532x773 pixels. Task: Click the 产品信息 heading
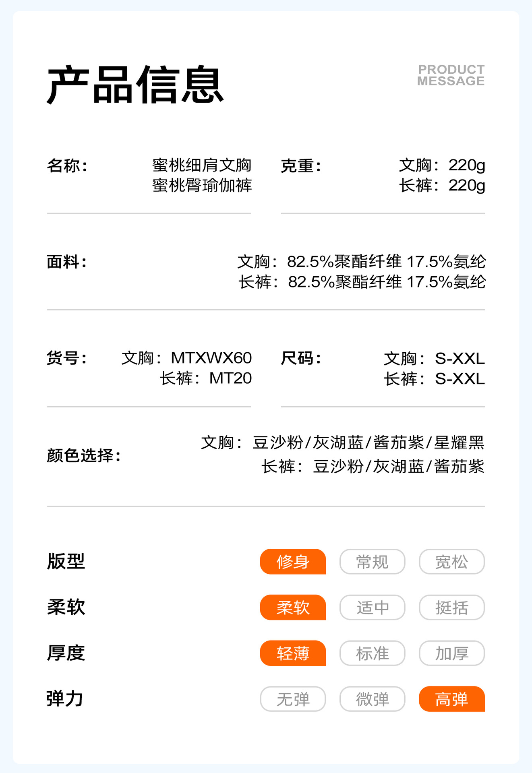pyautogui.click(x=135, y=85)
